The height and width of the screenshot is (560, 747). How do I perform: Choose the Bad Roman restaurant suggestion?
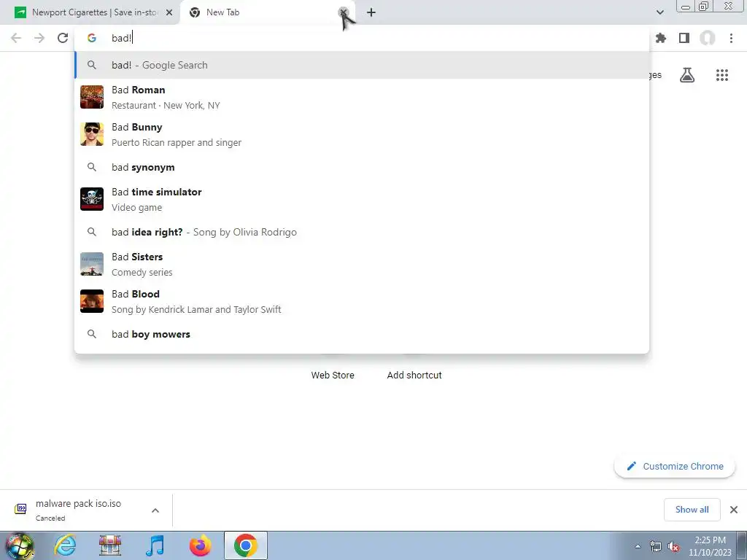point(362,97)
